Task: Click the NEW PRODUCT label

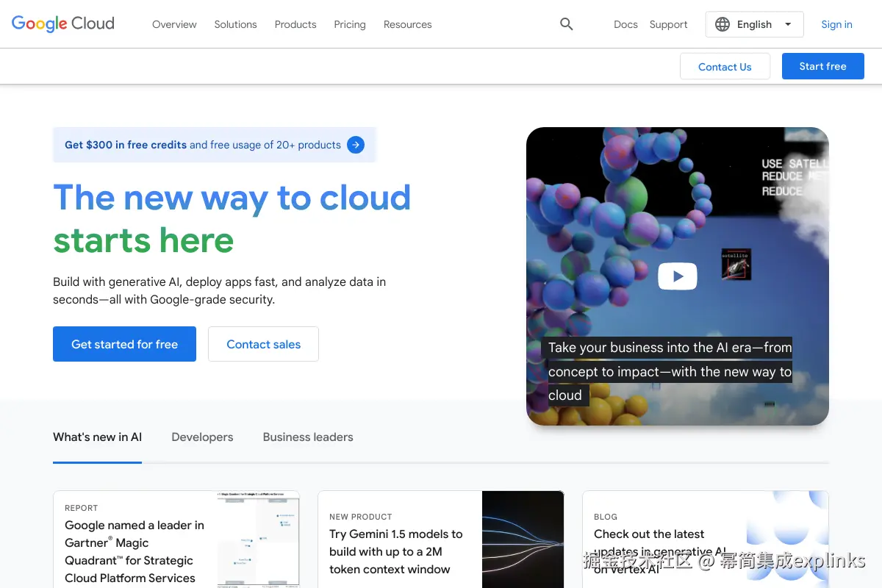Action: pyautogui.click(x=361, y=517)
